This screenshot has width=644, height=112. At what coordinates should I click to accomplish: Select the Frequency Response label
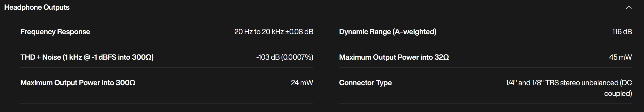(55, 32)
